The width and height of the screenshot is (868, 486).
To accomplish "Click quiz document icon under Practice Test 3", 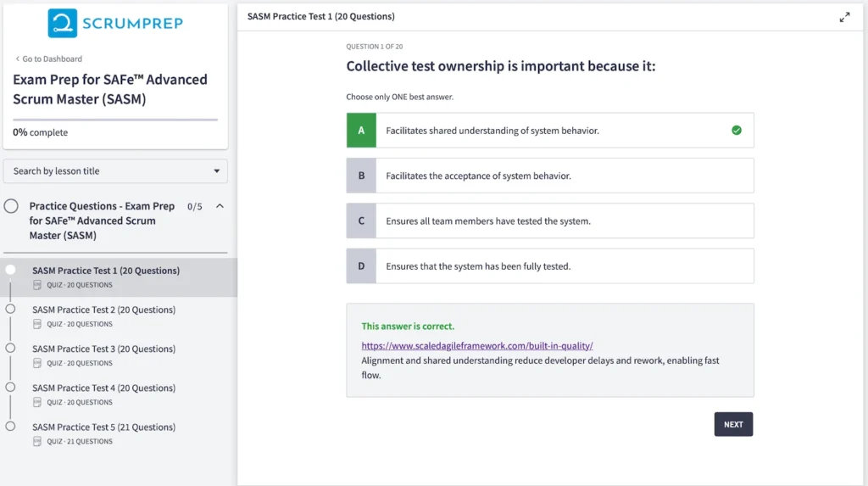I will click(x=37, y=363).
